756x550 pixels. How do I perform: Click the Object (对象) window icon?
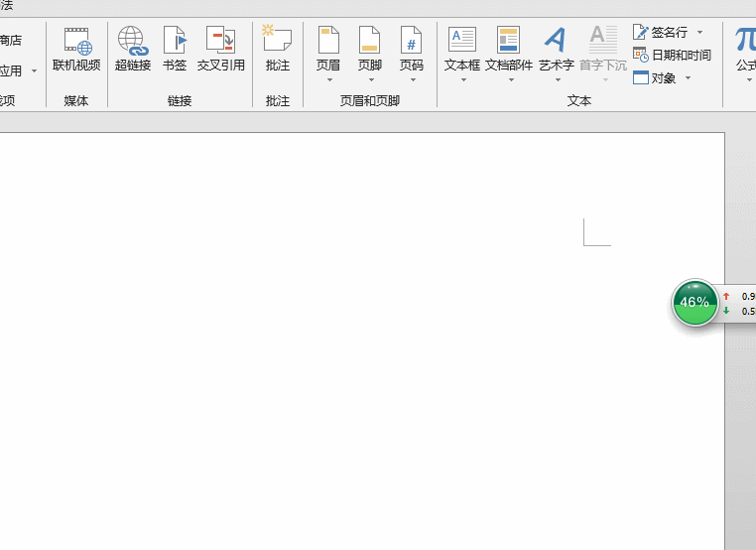coord(641,78)
